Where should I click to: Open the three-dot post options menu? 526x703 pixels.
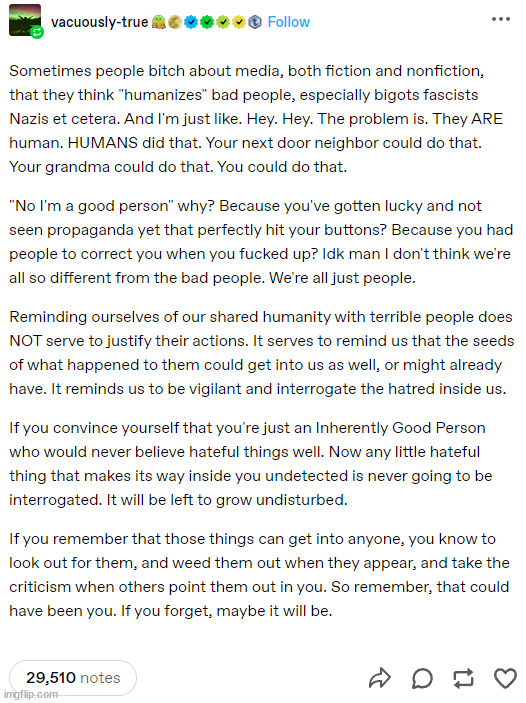click(x=500, y=19)
